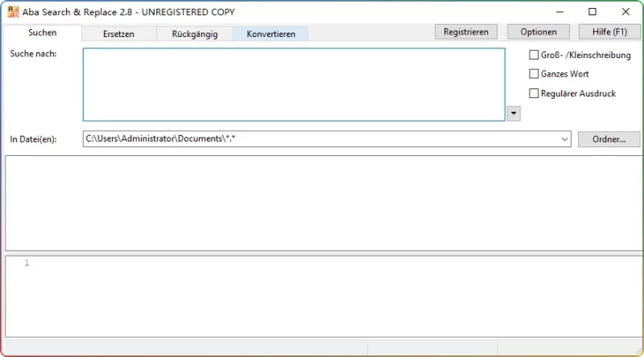Browse folders with the Ordner... button

click(609, 139)
